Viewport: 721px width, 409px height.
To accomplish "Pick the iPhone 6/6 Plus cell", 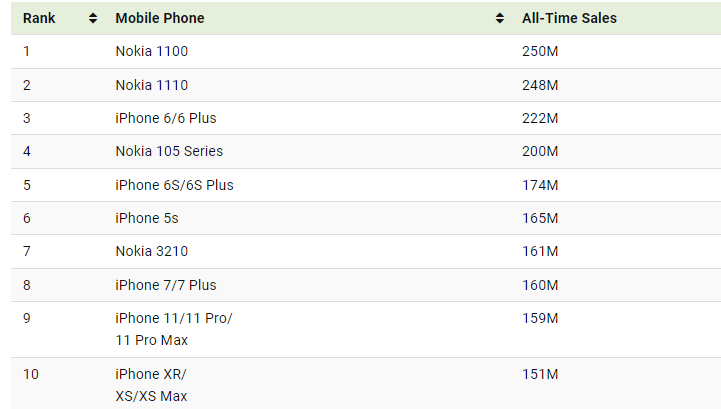I will (165, 118).
